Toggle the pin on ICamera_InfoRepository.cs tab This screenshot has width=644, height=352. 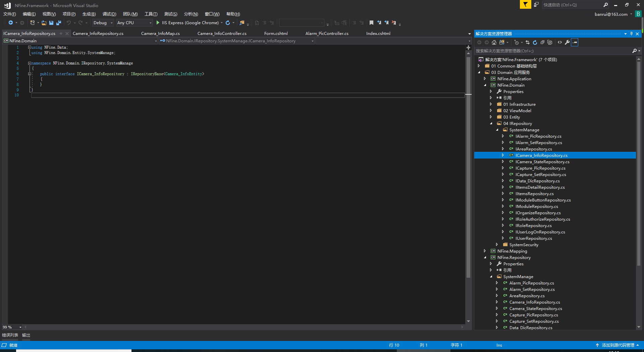(x=61, y=33)
